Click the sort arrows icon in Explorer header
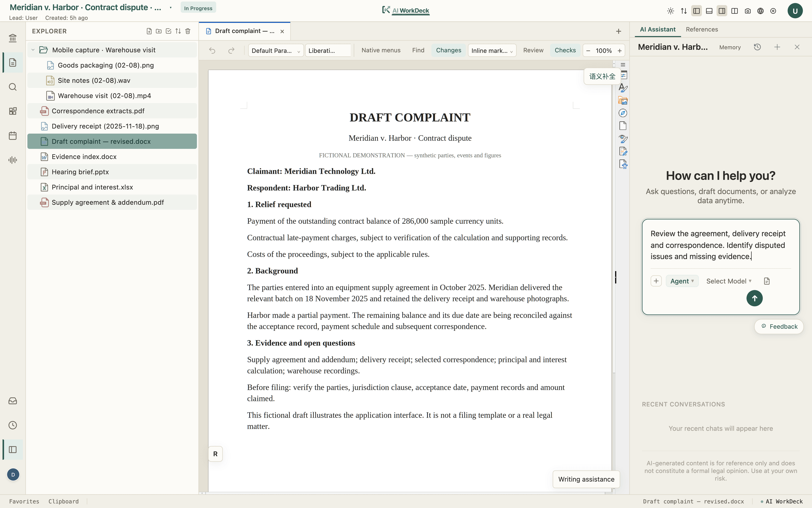The height and width of the screenshot is (508, 812). tap(178, 31)
